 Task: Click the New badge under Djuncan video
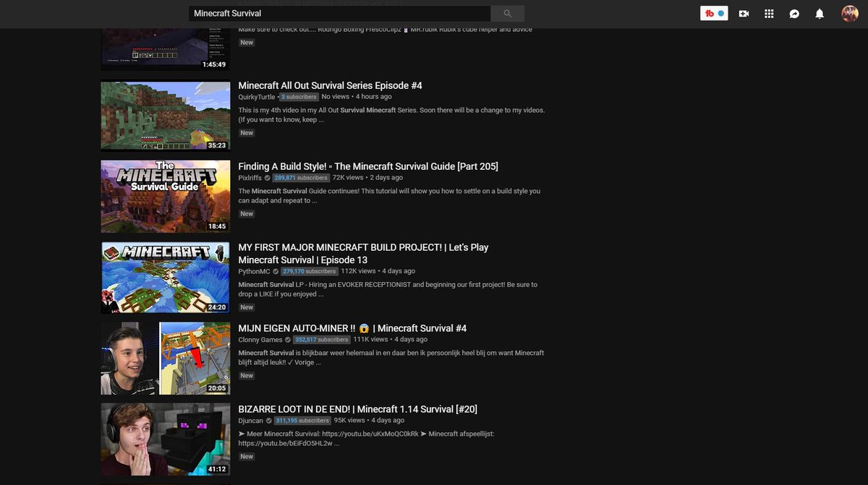(x=247, y=457)
